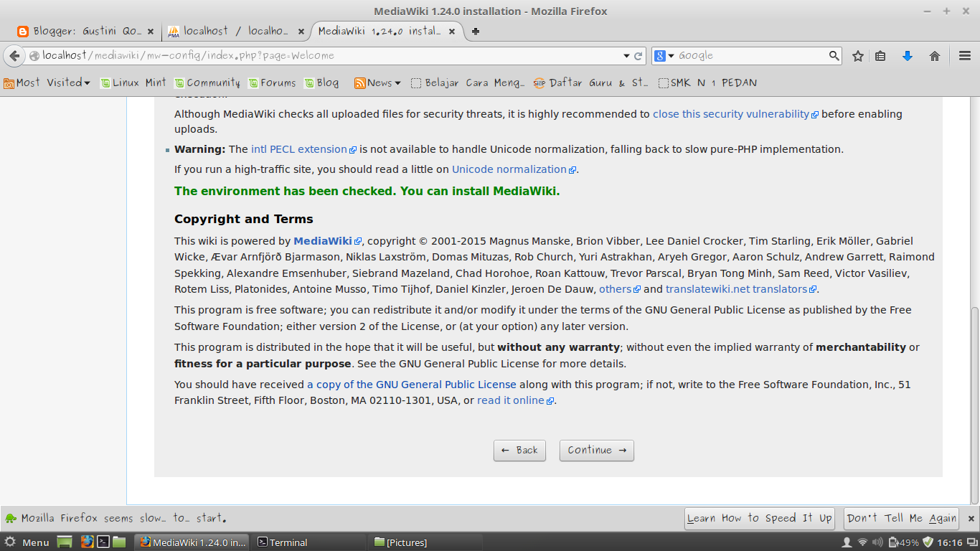
Task: Show desktop icon in taskbar
Action: coord(65,542)
